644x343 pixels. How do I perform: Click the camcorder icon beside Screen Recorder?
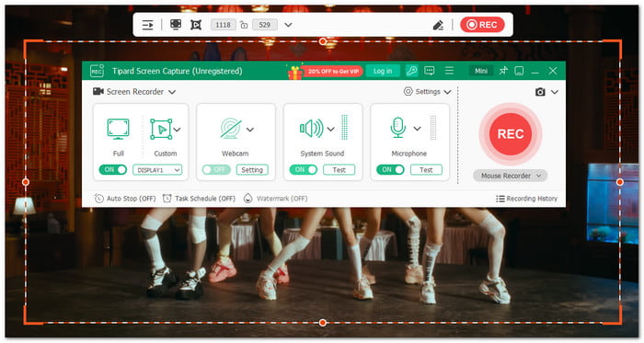(98, 91)
